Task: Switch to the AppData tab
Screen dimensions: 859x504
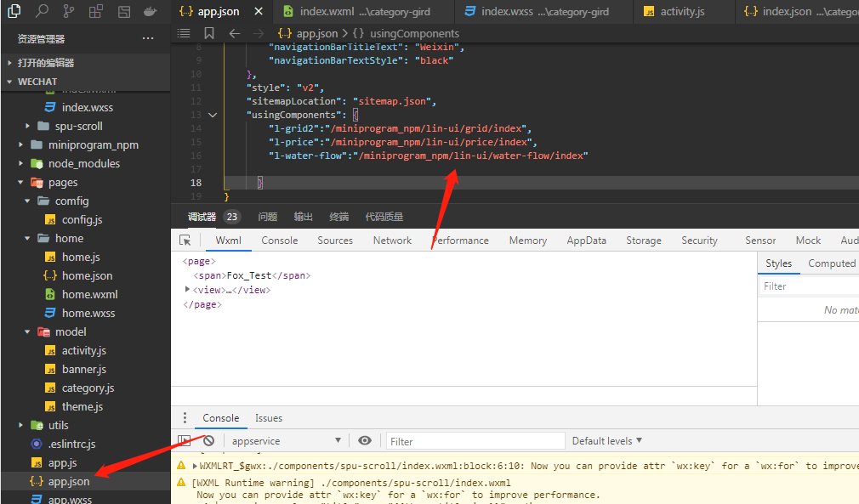Action: pyautogui.click(x=586, y=241)
